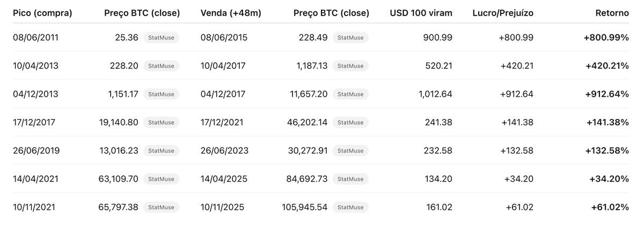Open the StatMuse source beside 228.49

[350, 38]
